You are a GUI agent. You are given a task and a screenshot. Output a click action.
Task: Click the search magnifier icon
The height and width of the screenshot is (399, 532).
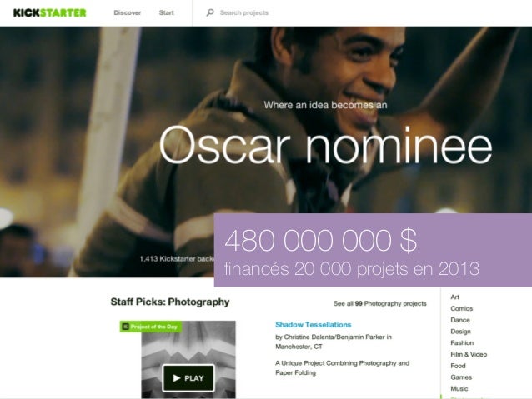point(210,12)
